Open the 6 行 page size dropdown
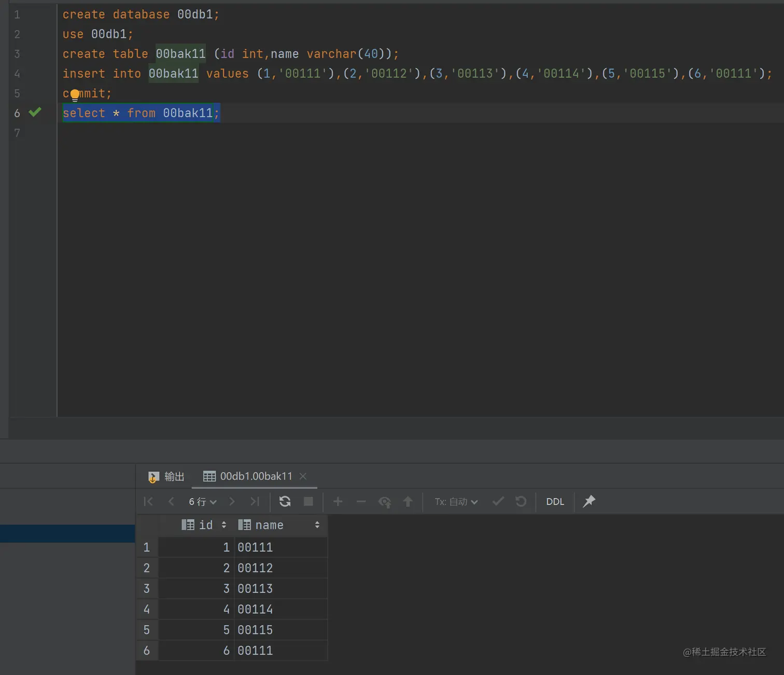 click(x=202, y=502)
